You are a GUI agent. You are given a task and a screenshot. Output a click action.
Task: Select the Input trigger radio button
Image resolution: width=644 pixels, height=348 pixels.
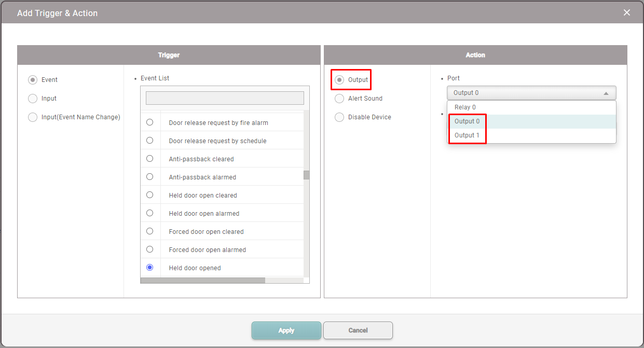[x=33, y=99]
